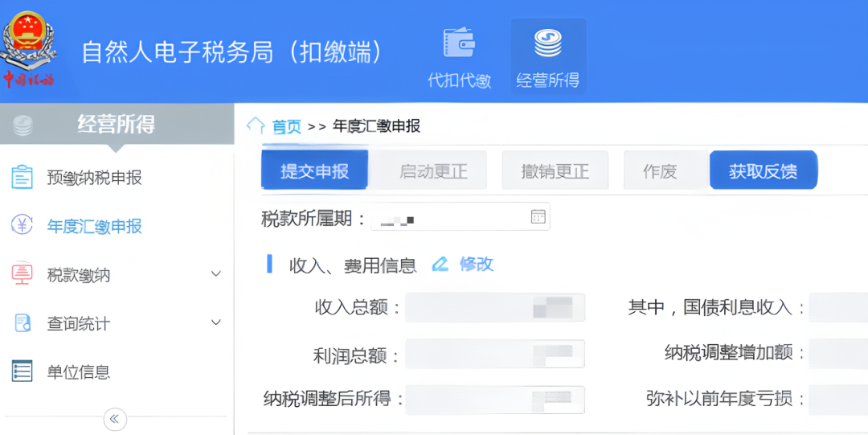This screenshot has width=868, height=435.
Task: Click the 查询统计 document search icon
Action: click(23, 323)
